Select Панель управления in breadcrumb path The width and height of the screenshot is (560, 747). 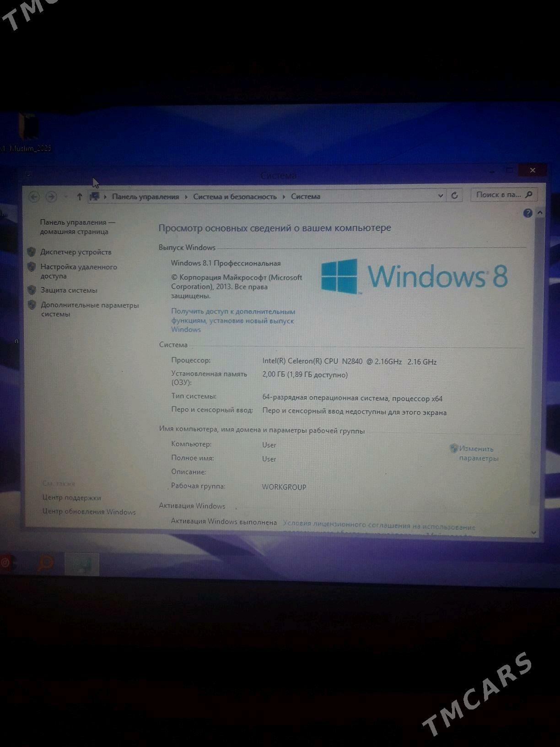(145, 197)
